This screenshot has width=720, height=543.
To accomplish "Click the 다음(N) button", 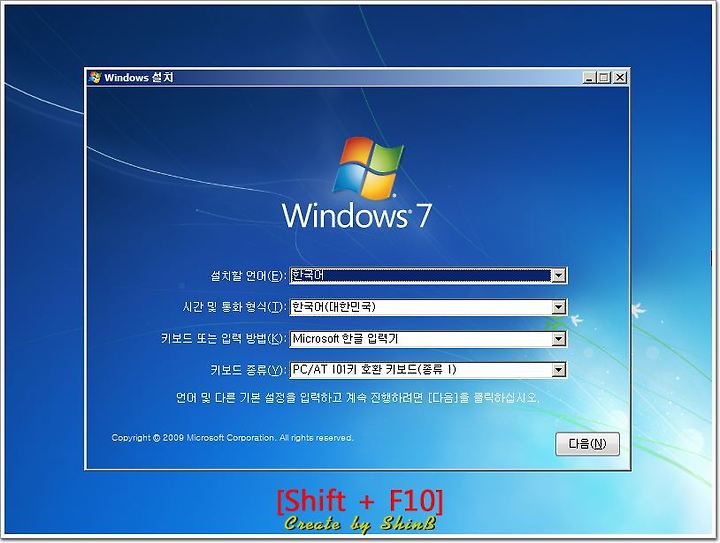I will pyautogui.click(x=587, y=444).
